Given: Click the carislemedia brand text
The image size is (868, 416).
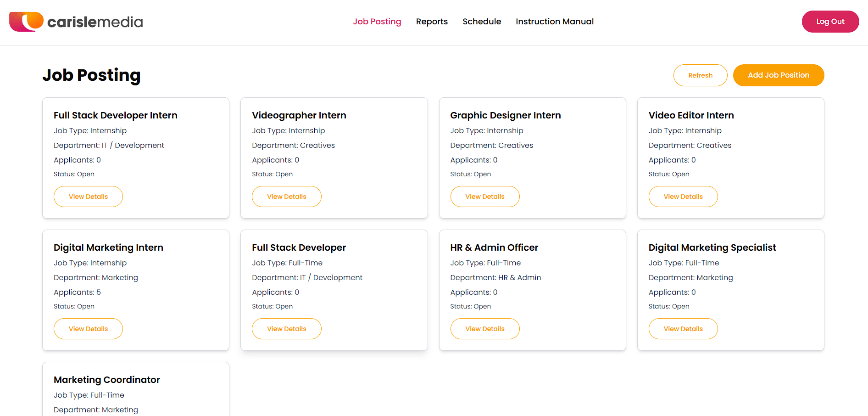Looking at the screenshot, I should [95, 22].
